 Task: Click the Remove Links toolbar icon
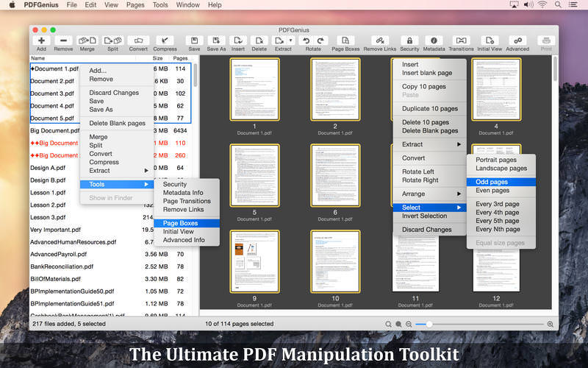click(379, 41)
